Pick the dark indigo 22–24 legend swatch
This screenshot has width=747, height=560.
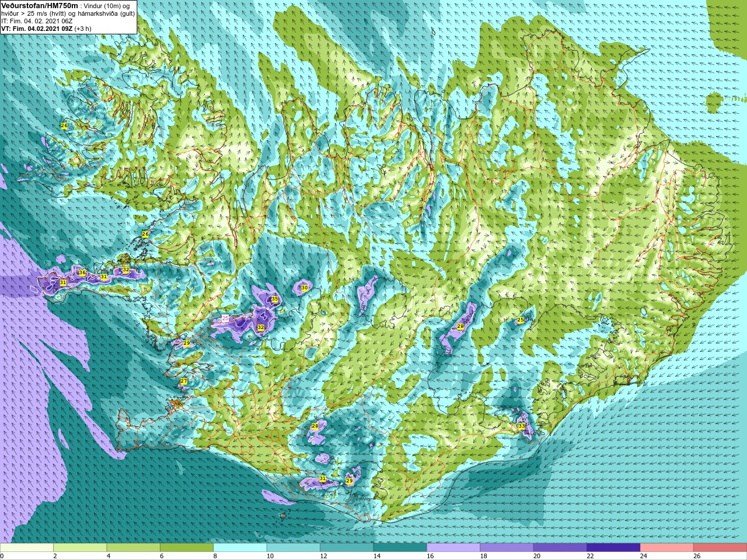[613, 548]
